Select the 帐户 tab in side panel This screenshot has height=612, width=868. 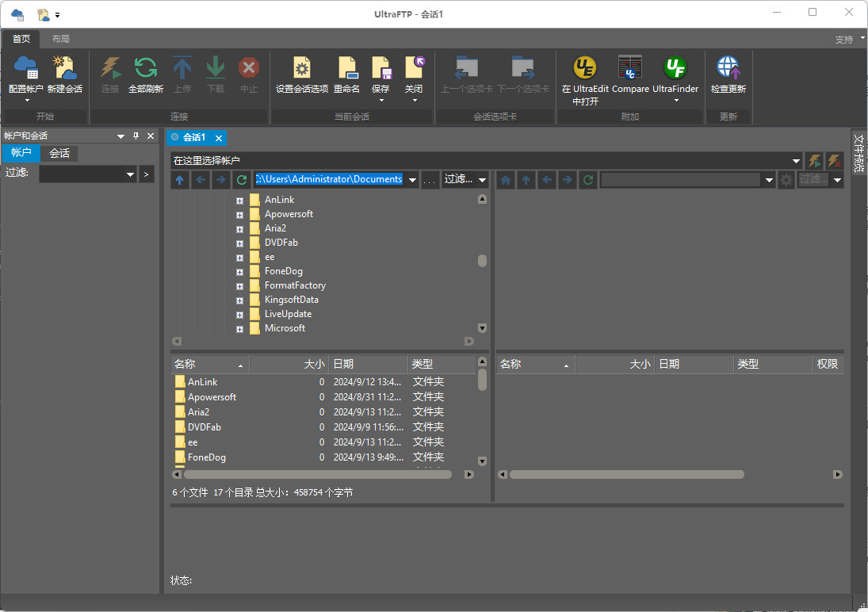click(21, 153)
